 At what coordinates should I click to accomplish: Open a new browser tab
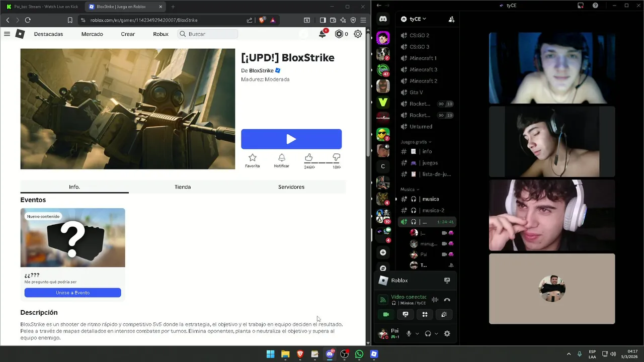pyautogui.click(x=173, y=7)
